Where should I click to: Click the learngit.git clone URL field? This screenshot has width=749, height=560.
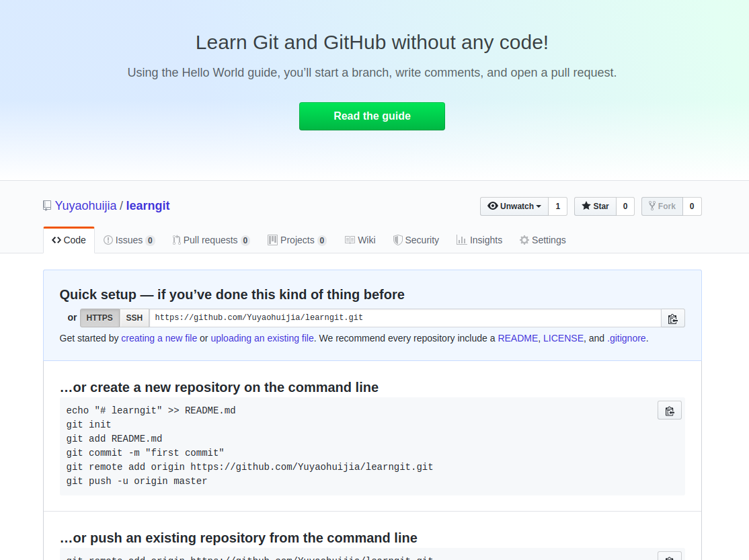point(405,318)
